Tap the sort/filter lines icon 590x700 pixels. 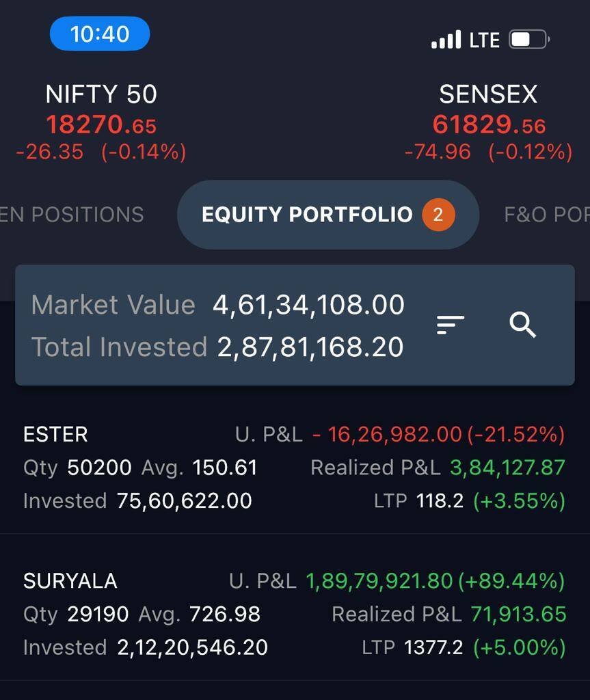[x=451, y=325]
